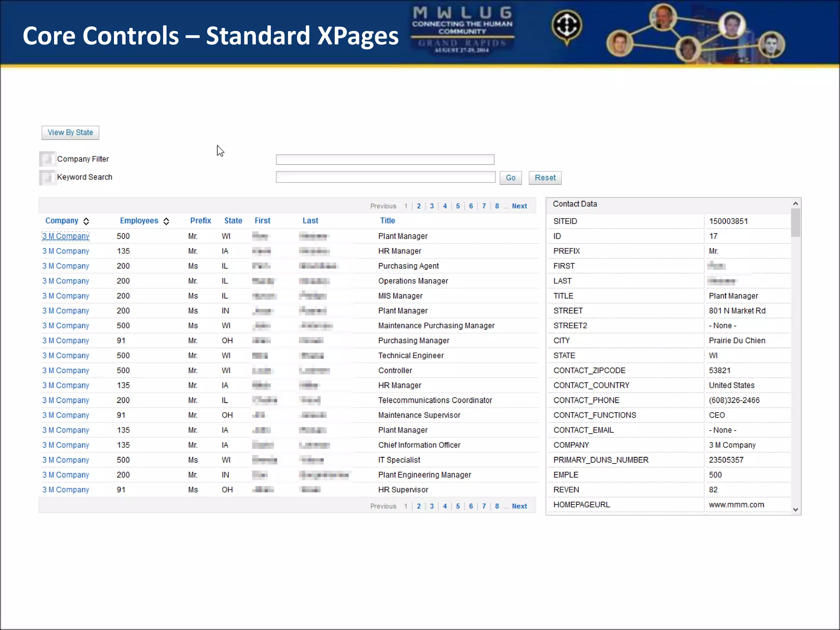The image size is (840, 630).
Task: Click the Company Filter label icon
Action: pyautogui.click(x=47, y=159)
